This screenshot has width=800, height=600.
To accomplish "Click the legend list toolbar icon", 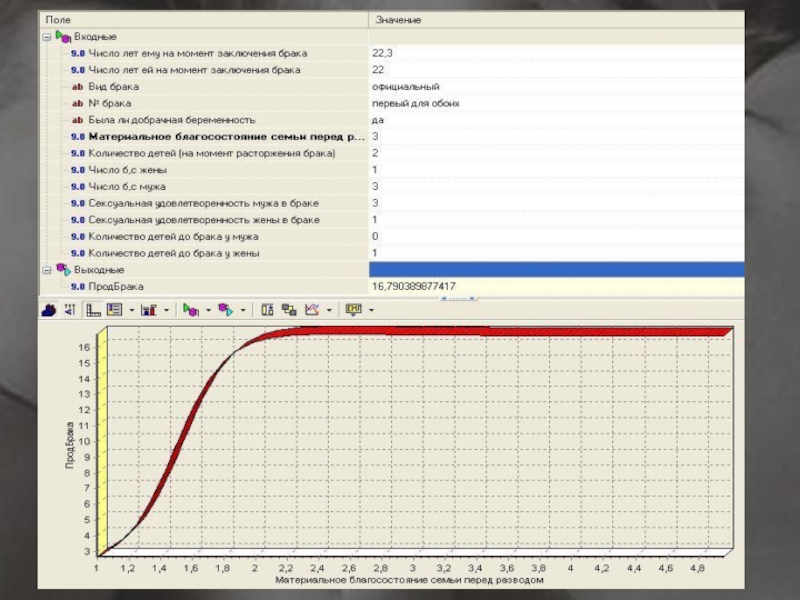I will point(114,310).
